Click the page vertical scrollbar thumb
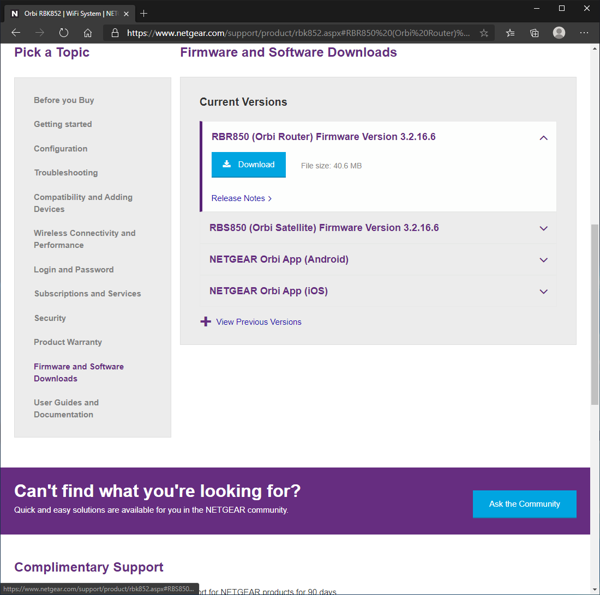 coord(594,314)
